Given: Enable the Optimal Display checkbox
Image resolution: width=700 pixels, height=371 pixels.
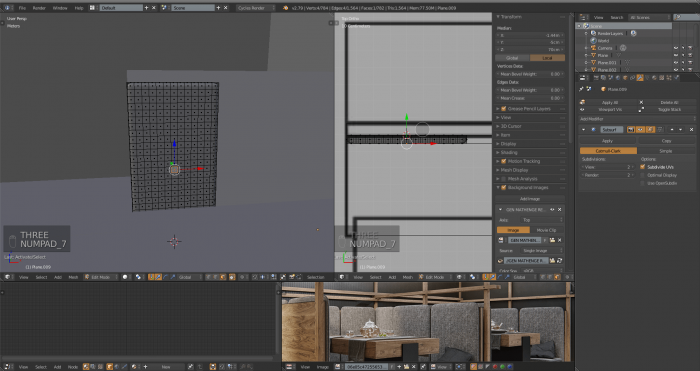Looking at the screenshot, I should (x=643, y=175).
